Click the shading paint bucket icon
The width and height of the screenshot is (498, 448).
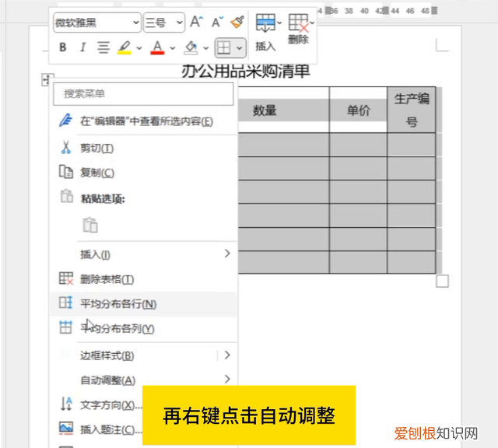191,47
